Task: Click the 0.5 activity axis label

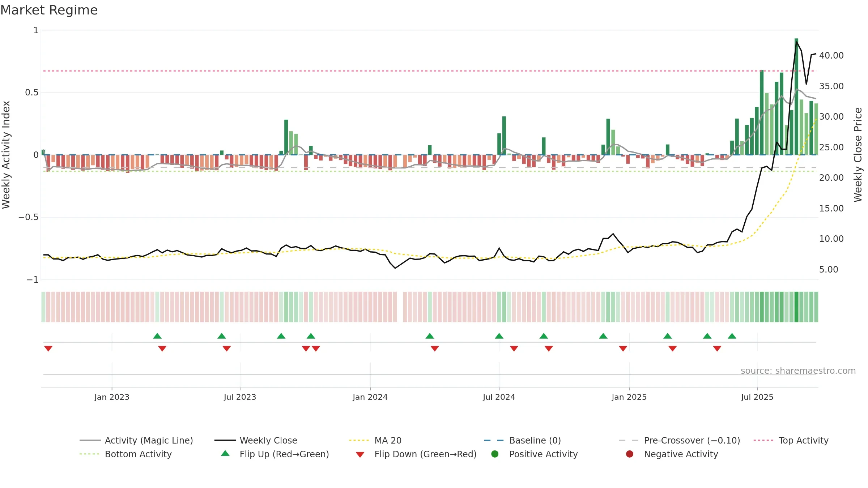Action: point(31,93)
